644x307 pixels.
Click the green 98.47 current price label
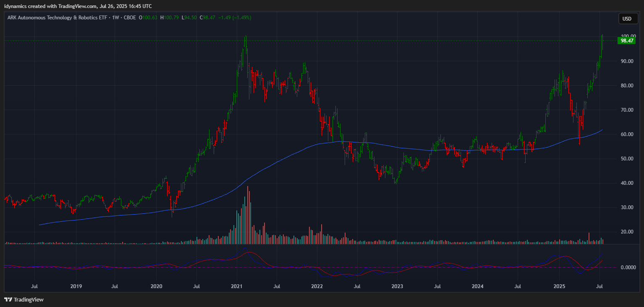627,41
